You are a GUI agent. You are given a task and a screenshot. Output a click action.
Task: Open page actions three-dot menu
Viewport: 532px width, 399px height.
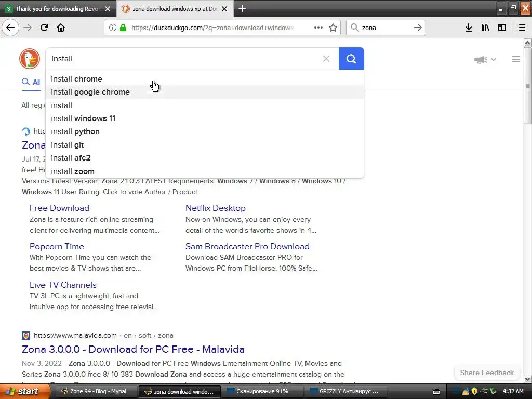tap(318, 28)
